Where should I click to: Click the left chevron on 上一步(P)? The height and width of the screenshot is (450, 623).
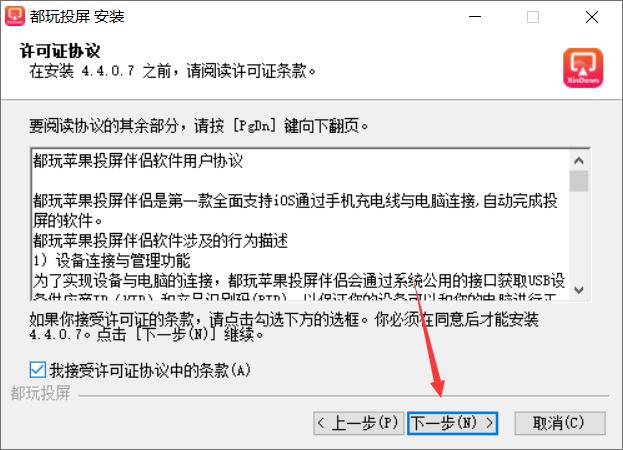coord(321,423)
